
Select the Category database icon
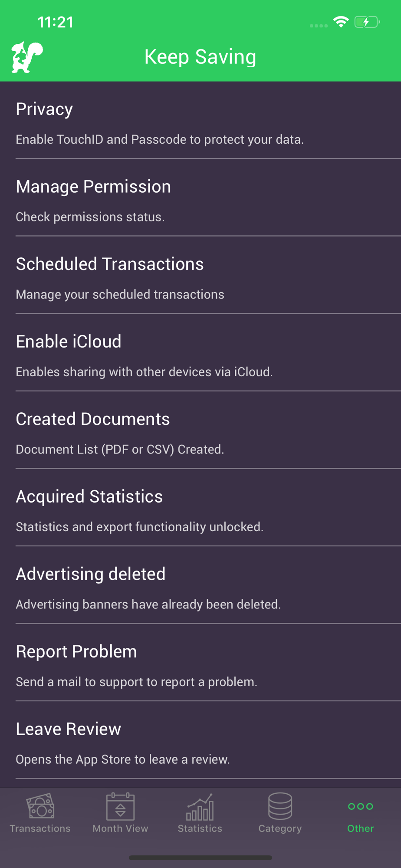point(280,806)
